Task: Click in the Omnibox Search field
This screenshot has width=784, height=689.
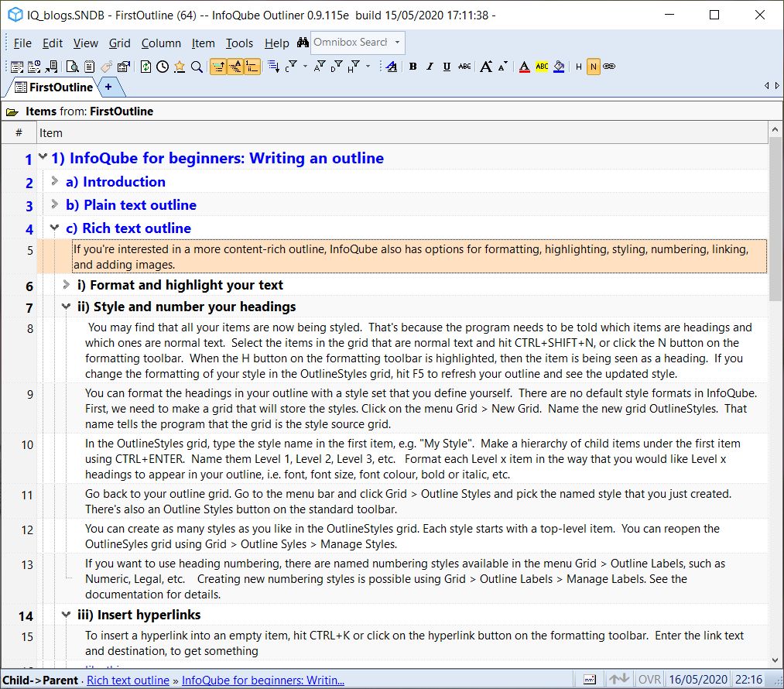Action: point(351,43)
